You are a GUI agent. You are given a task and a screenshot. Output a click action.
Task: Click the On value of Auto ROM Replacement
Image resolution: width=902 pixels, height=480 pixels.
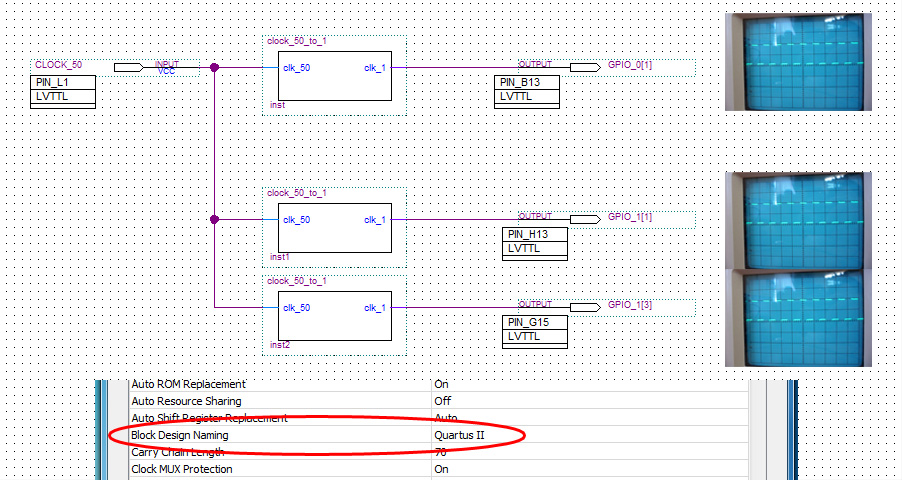click(x=441, y=384)
